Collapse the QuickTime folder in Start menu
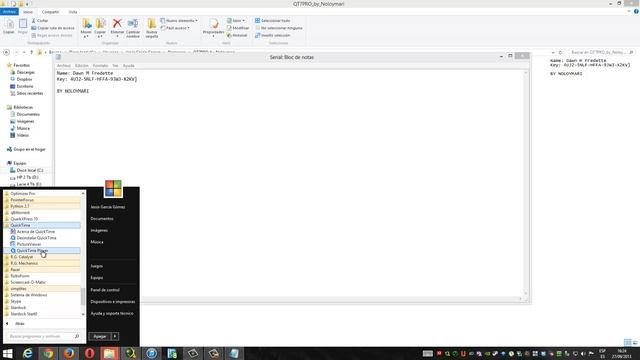The image size is (640, 360). 20,225
